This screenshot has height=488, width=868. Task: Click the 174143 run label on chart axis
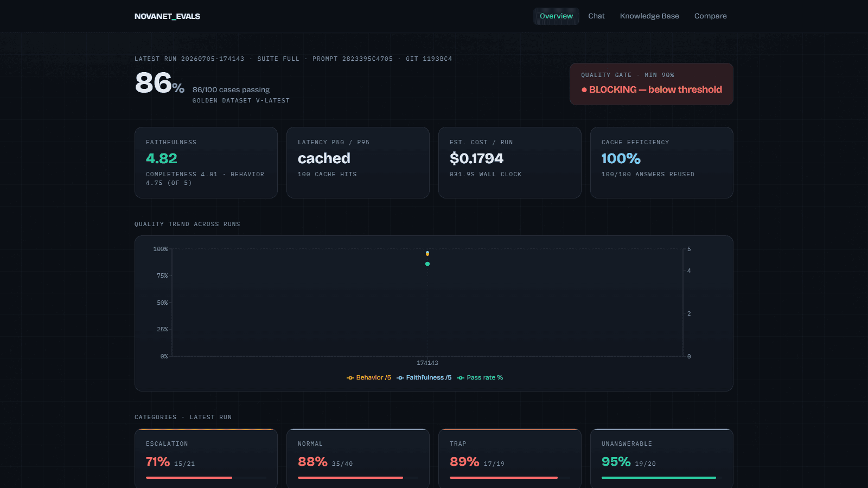pos(427,363)
